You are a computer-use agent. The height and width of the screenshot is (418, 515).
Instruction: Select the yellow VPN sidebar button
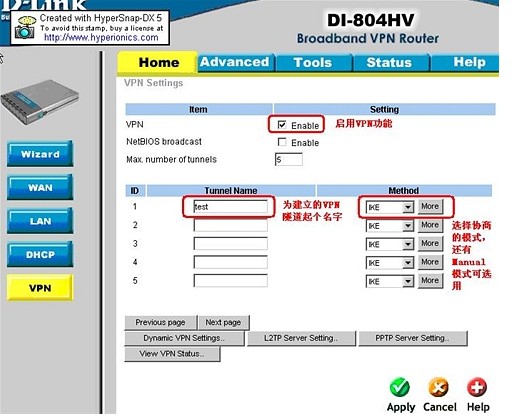coord(40,288)
